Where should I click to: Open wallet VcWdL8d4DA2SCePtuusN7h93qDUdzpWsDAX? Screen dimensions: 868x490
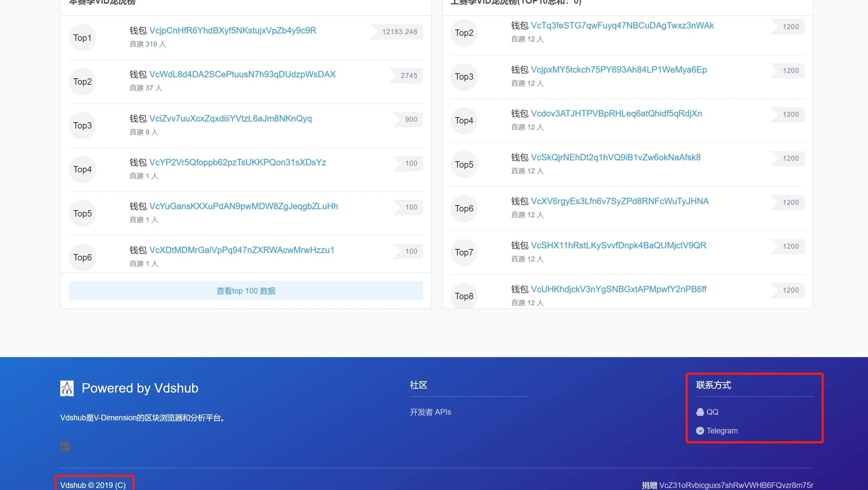[242, 75]
